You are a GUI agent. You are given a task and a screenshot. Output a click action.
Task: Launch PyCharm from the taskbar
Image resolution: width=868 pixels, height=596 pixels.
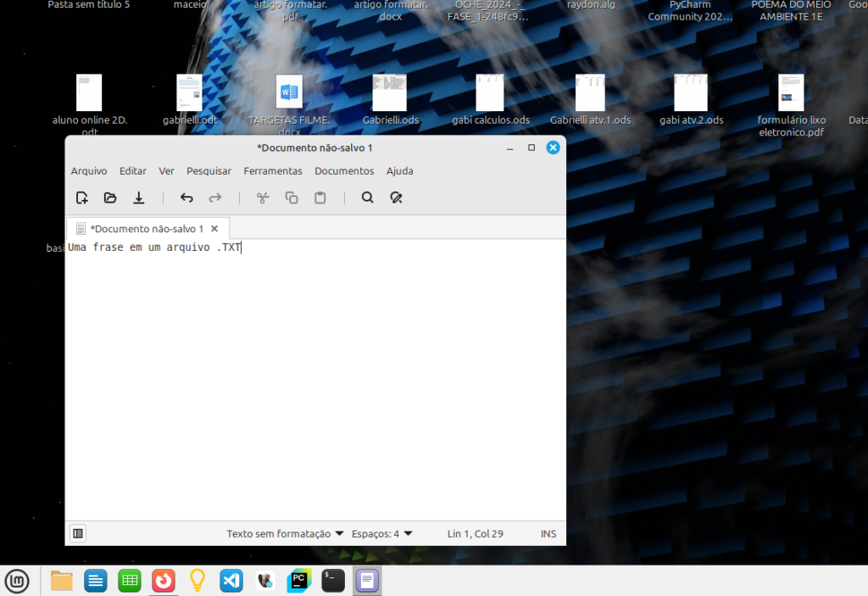click(x=299, y=581)
